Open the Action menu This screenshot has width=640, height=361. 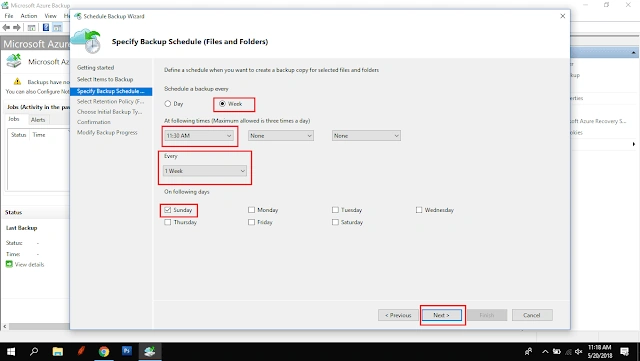point(29,16)
